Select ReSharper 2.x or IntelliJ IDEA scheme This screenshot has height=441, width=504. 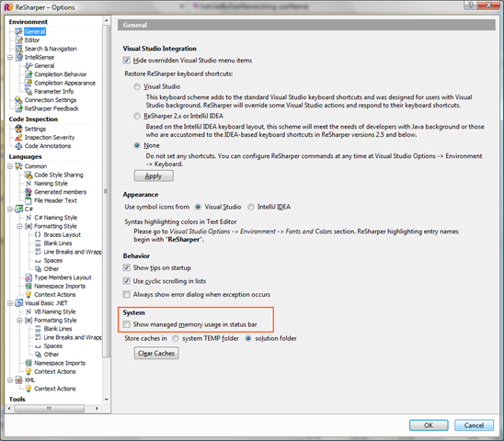[137, 116]
